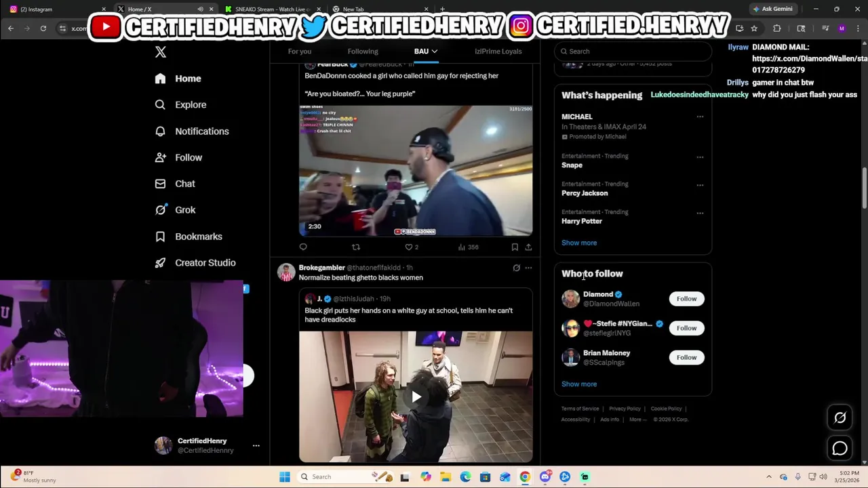This screenshot has width=868, height=488.
Task: Mute the Home / X tab audio
Action: click(200, 9)
